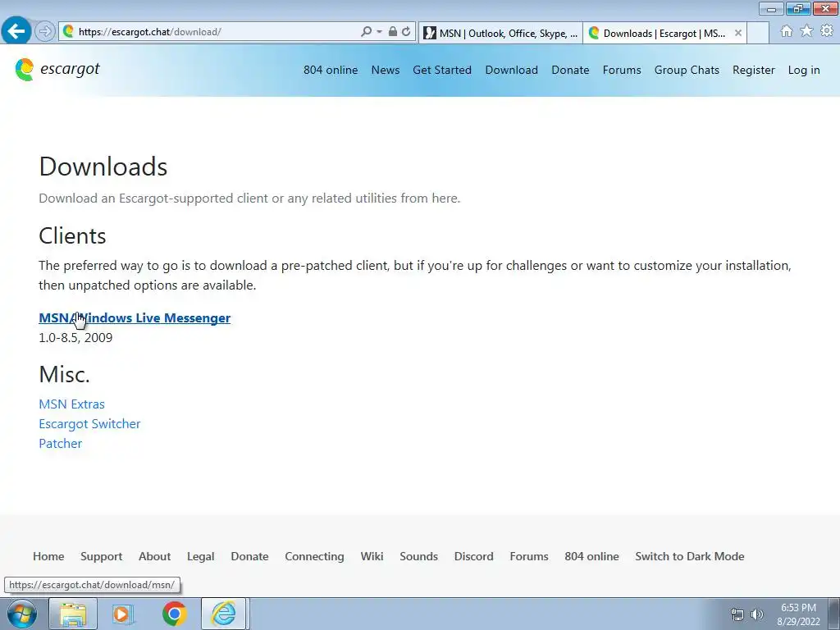Open the browser Home icon
The width and height of the screenshot is (840, 630).
787,31
